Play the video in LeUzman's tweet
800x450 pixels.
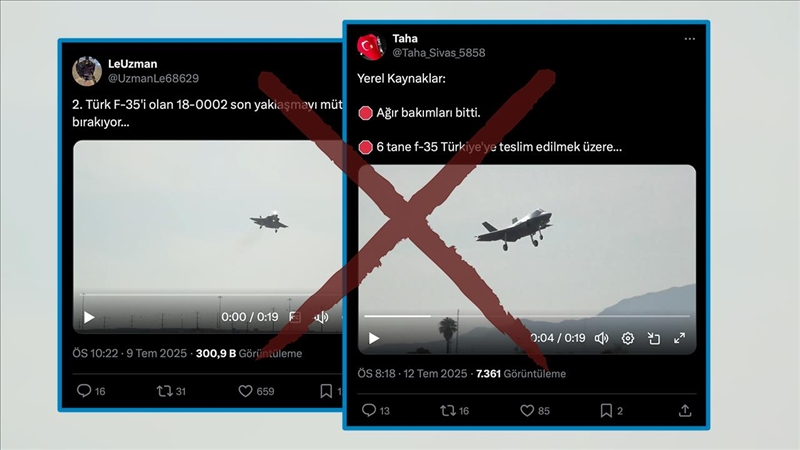coord(89,317)
